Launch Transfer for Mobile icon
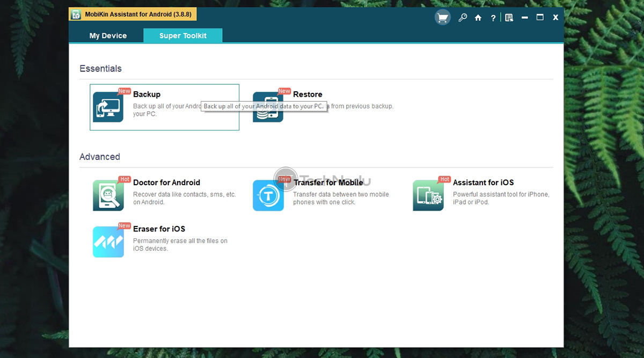 pyautogui.click(x=268, y=195)
